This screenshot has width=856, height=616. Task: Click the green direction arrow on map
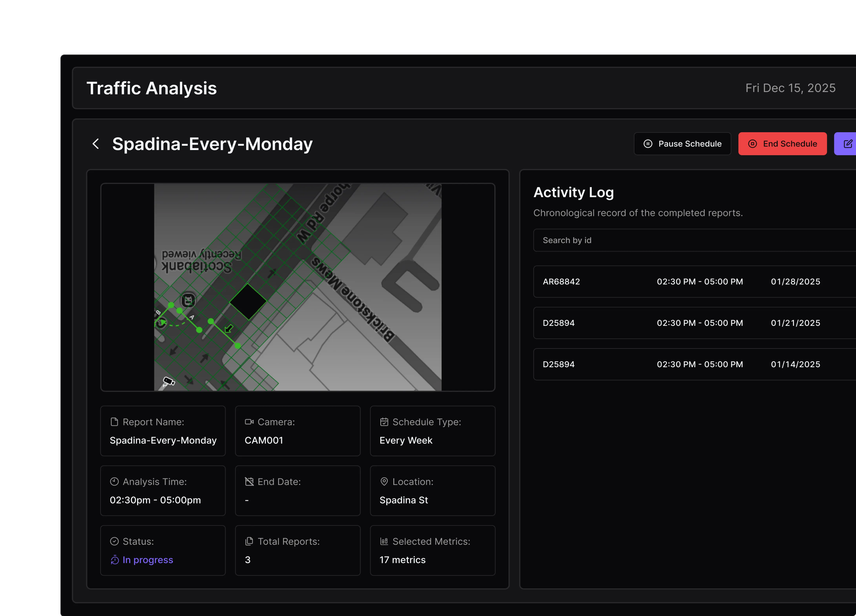[x=229, y=329]
